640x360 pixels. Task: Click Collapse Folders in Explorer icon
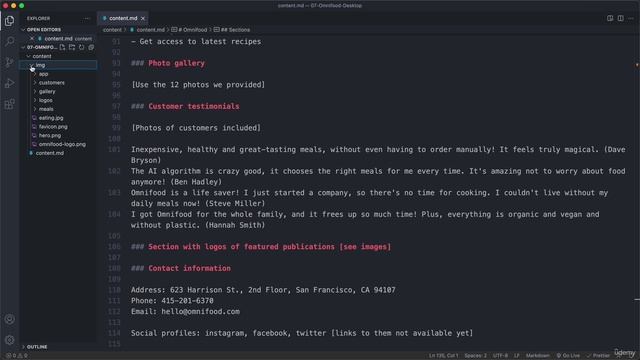(91, 47)
